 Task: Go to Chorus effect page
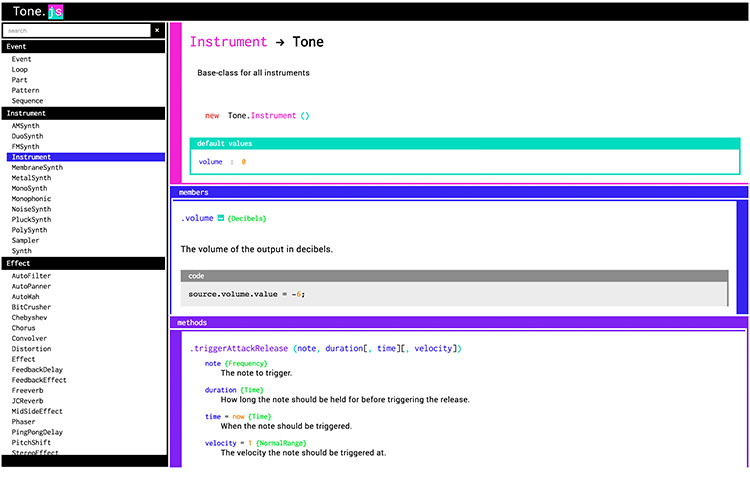23,328
